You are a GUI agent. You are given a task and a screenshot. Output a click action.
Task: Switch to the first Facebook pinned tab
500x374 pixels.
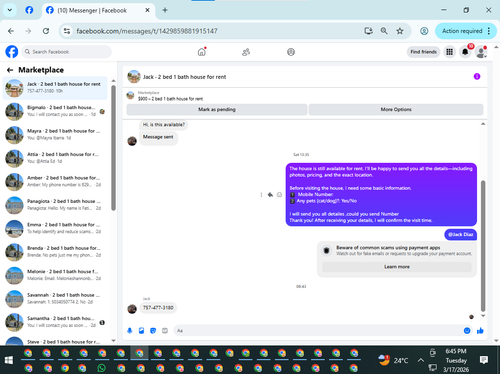pyautogui.click(x=29, y=10)
